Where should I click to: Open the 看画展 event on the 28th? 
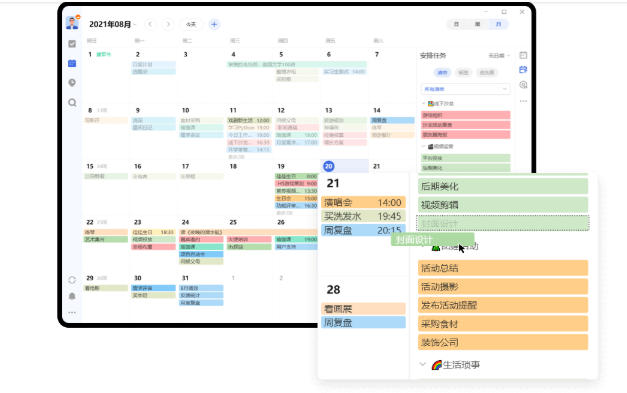coord(363,308)
